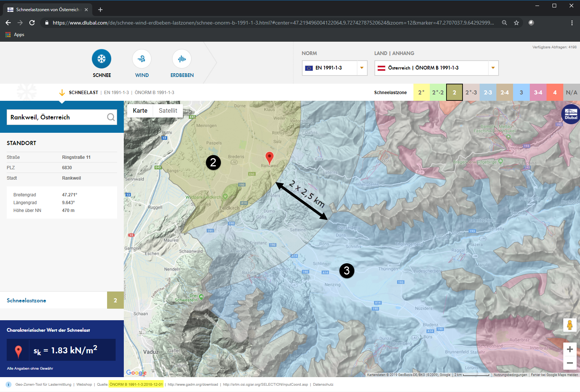Select the N/A gray zone swatch
This screenshot has height=392, width=580.
571,93
